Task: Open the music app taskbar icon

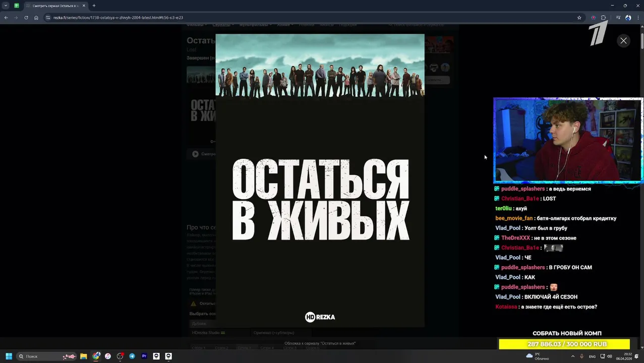Action: (108, 356)
